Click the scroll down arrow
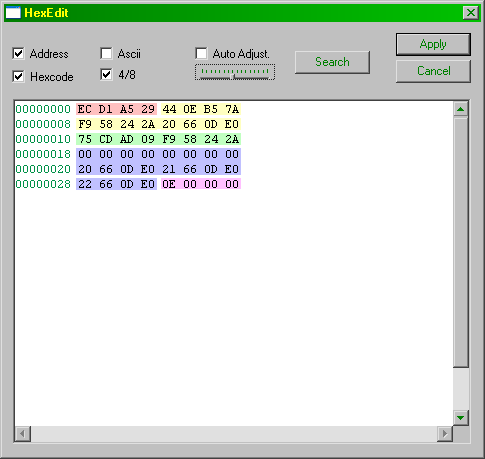Image resolution: width=485 pixels, height=459 pixels. [x=461, y=418]
